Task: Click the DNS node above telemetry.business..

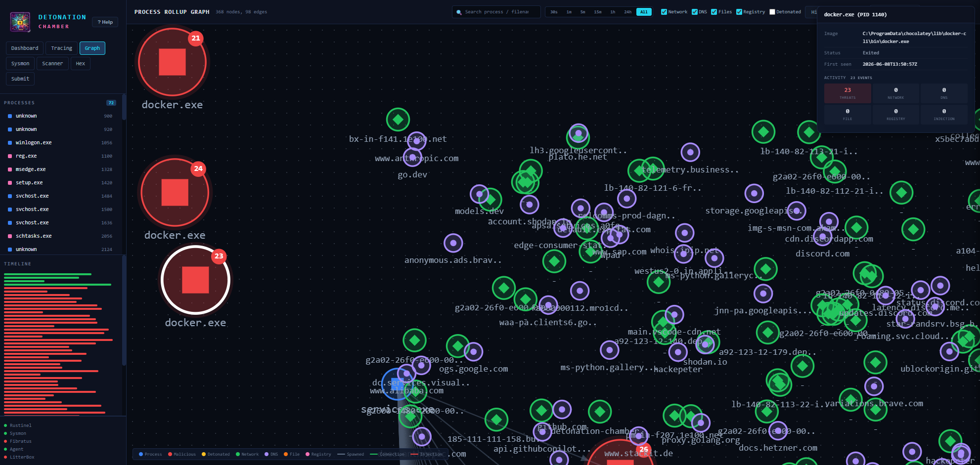Action: [x=690, y=152]
